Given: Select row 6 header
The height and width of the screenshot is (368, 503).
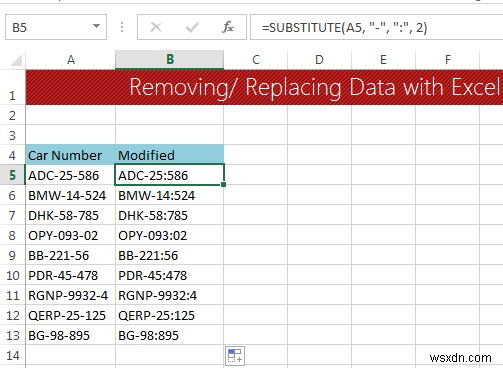Looking at the screenshot, I should (13, 195).
